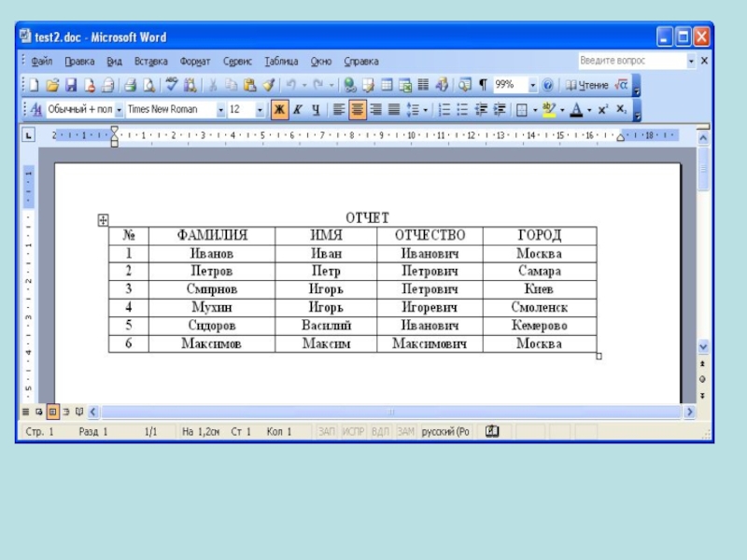Increase the paragraph indent
The height and width of the screenshot is (560, 747).
coord(500,110)
